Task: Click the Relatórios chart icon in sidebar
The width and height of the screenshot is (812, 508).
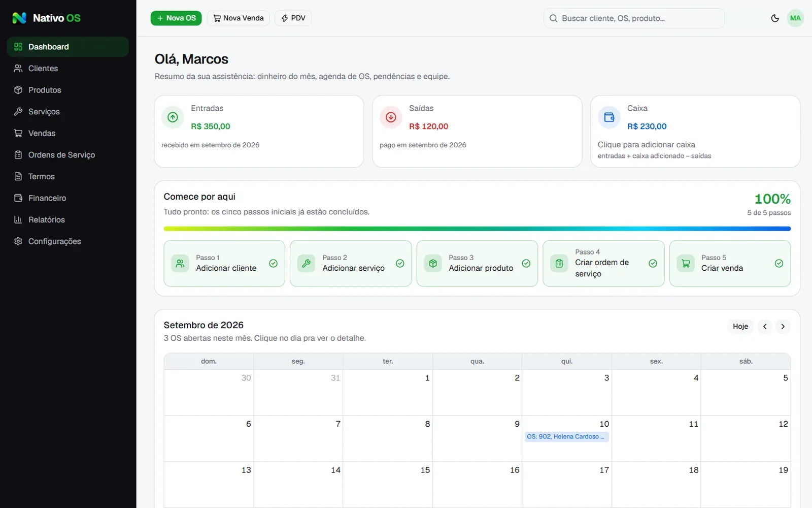Action: tap(18, 219)
